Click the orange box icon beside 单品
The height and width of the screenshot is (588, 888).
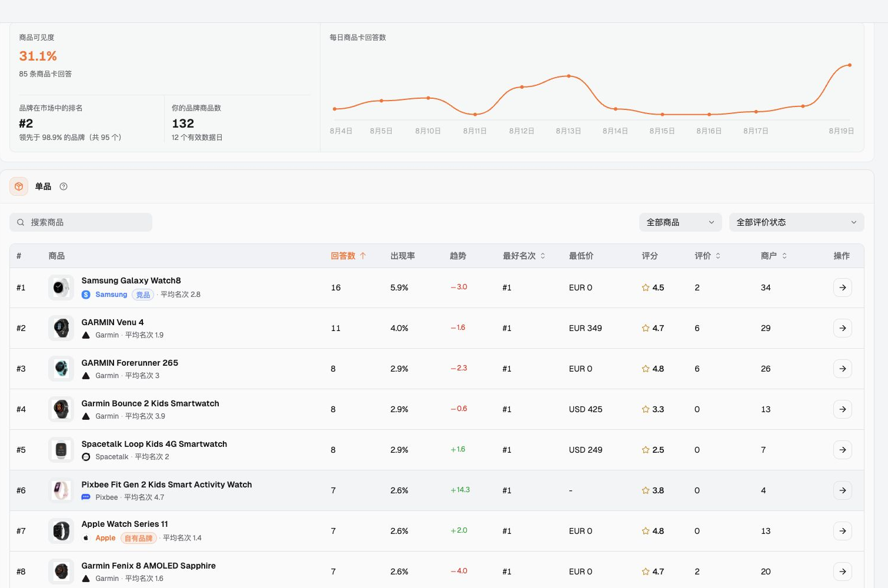19,186
